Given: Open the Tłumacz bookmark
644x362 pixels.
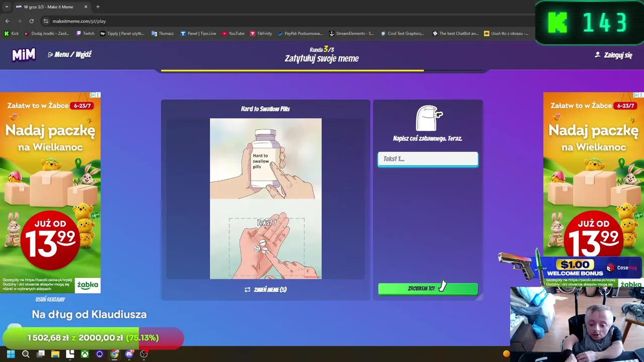Looking at the screenshot, I should coord(163,34).
